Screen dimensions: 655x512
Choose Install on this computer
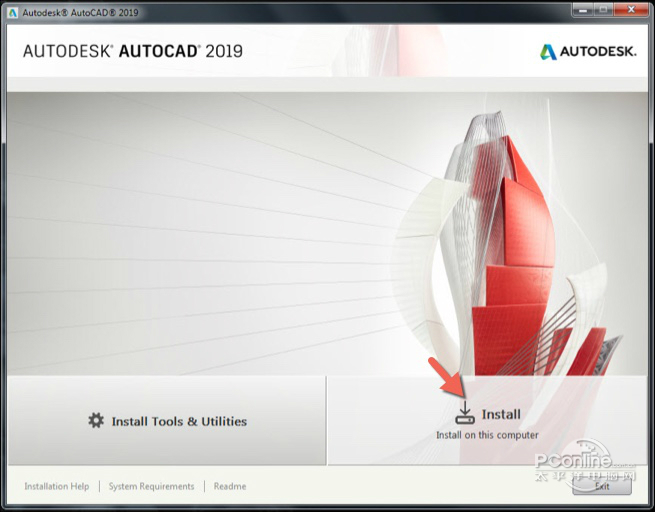click(487, 421)
